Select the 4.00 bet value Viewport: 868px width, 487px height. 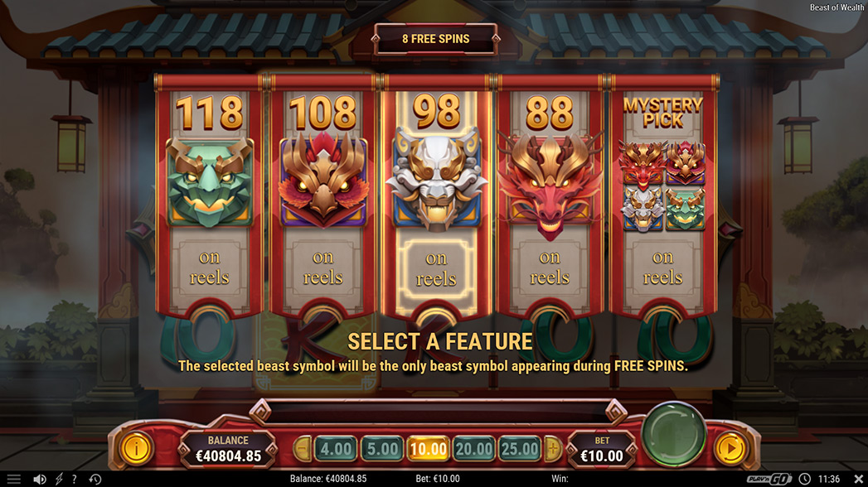(x=336, y=449)
